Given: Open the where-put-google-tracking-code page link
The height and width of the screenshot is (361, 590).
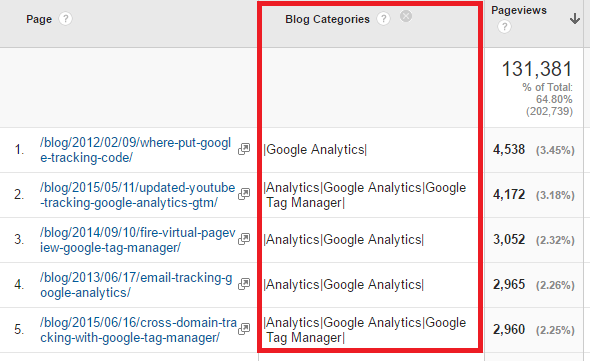Looking at the screenshot, I should click(x=135, y=150).
